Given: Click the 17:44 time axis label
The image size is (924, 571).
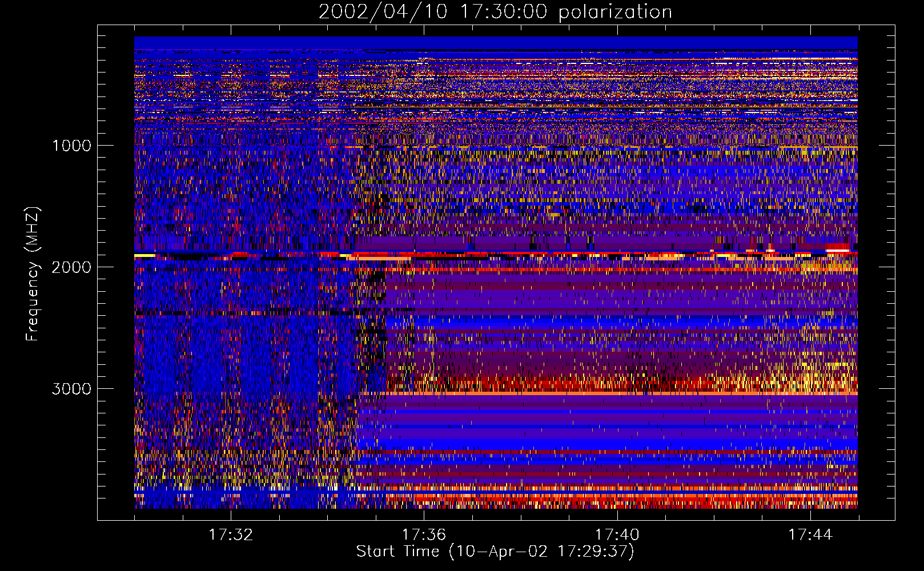Looking at the screenshot, I should (810, 534).
